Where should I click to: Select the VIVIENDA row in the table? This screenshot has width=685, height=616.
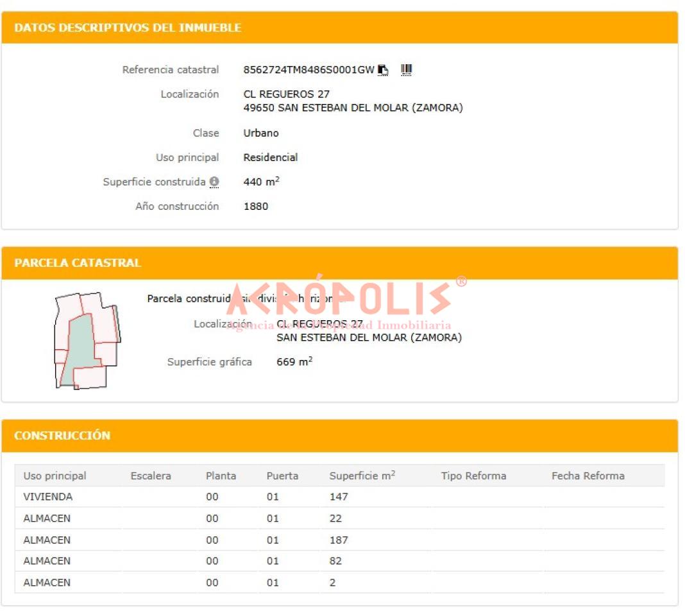(x=48, y=497)
